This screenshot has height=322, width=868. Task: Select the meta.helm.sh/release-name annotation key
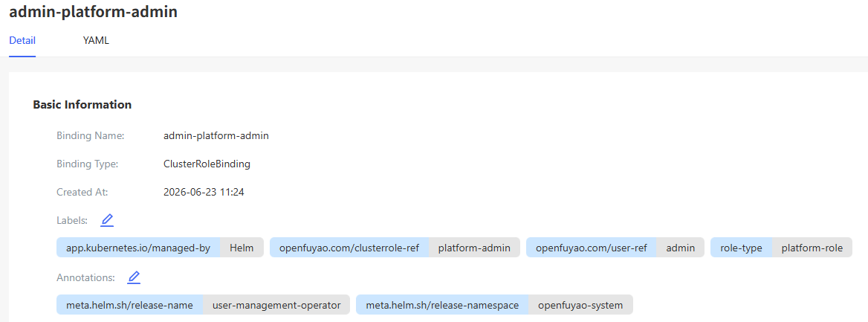[x=129, y=305]
